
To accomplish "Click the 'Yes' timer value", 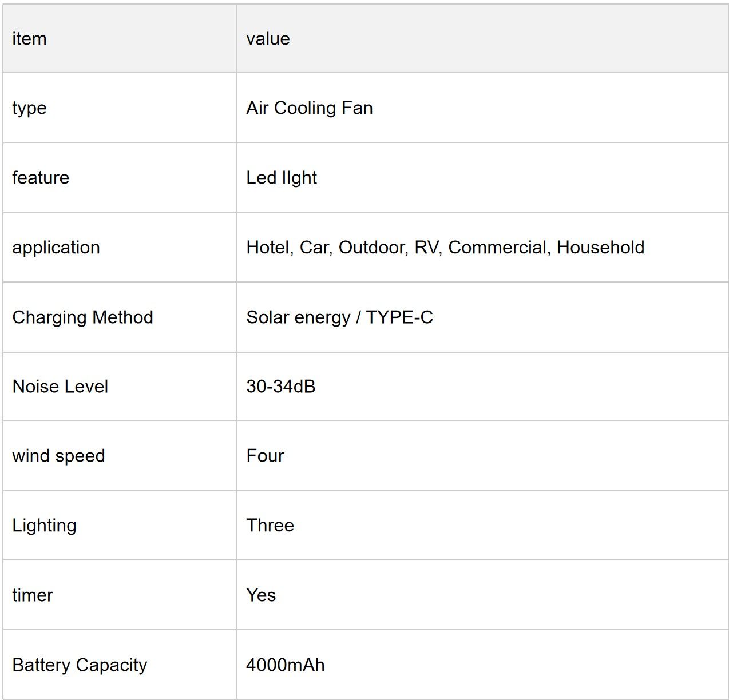I will point(261,595).
